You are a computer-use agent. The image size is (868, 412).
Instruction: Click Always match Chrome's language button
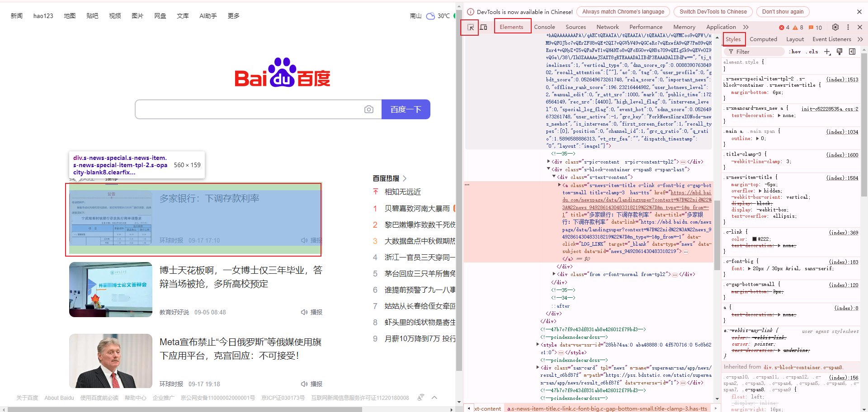623,12
